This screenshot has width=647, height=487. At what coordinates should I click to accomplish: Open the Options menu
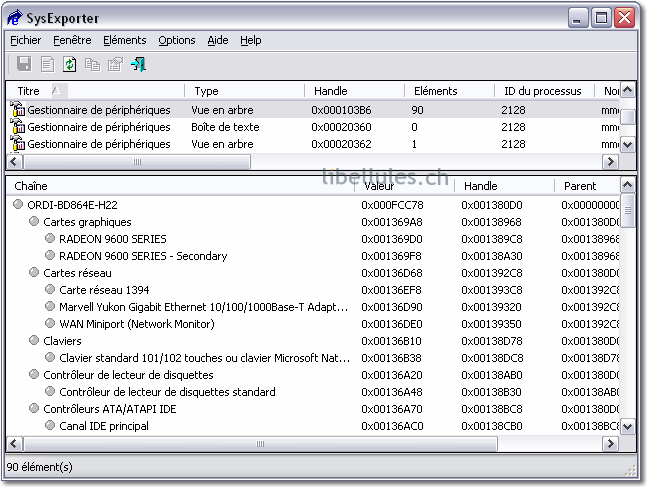(177, 40)
